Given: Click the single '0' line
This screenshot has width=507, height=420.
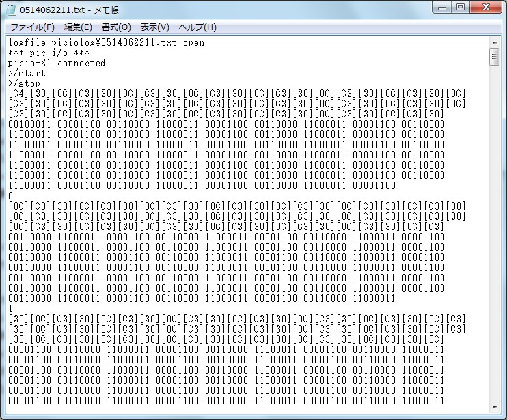Looking at the screenshot, I should 11,196.
